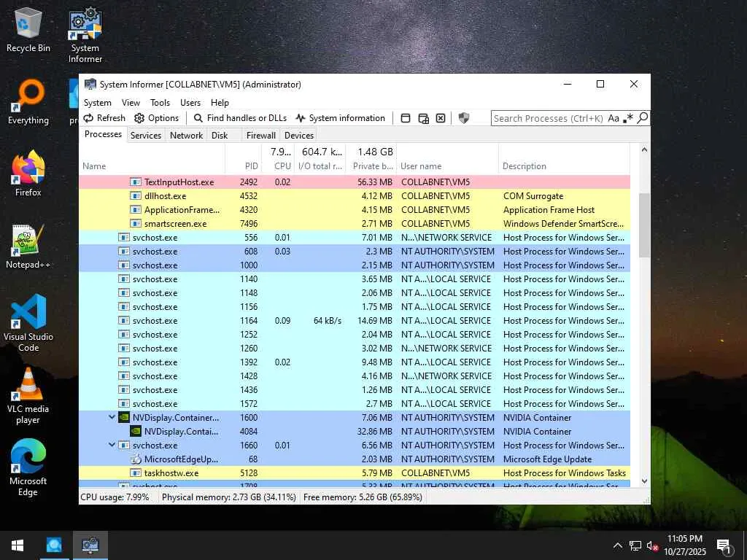Open the Everything desktop shortcut
This screenshot has height=560, width=747.
click(28, 102)
